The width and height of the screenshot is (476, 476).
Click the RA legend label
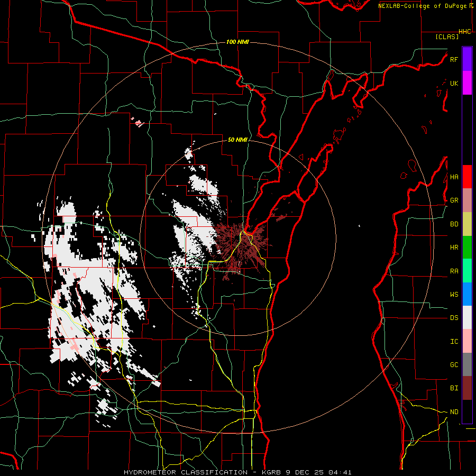coord(454,271)
